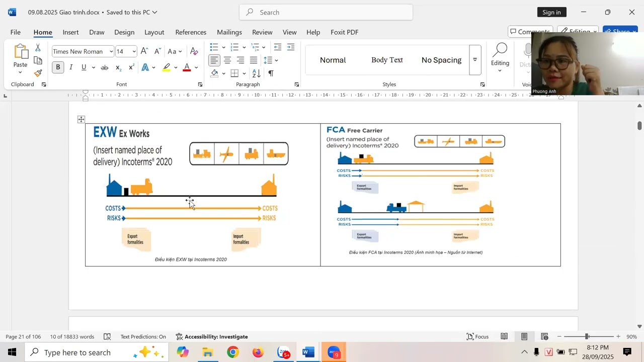Open the bullets list dropdown arrow
This screenshot has height=362, width=644.
pos(223,47)
